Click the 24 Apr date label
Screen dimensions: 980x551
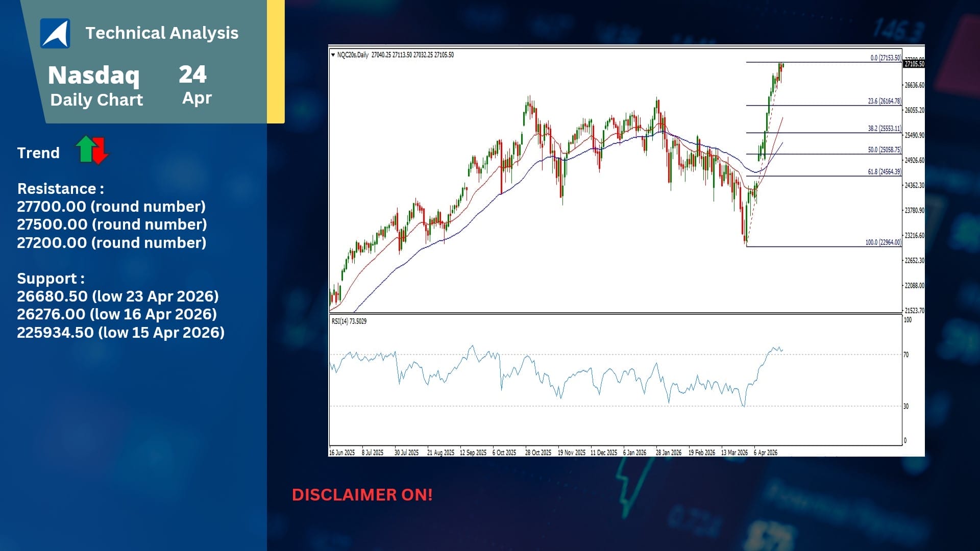(x=193, y=85)
